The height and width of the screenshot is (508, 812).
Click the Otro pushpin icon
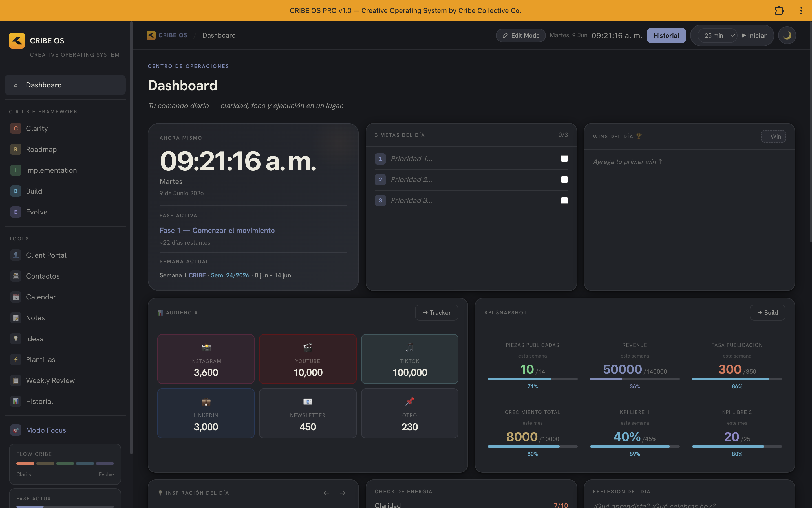[409, 402]
